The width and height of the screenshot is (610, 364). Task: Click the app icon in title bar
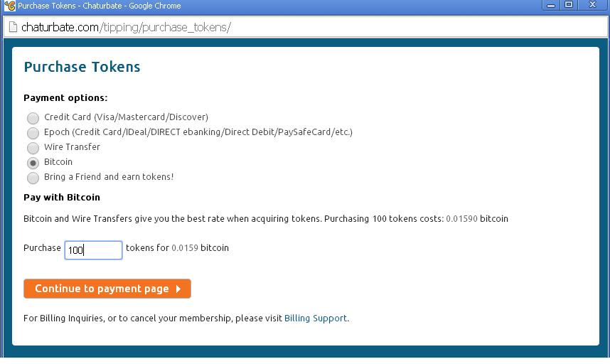tap(9, 6)
